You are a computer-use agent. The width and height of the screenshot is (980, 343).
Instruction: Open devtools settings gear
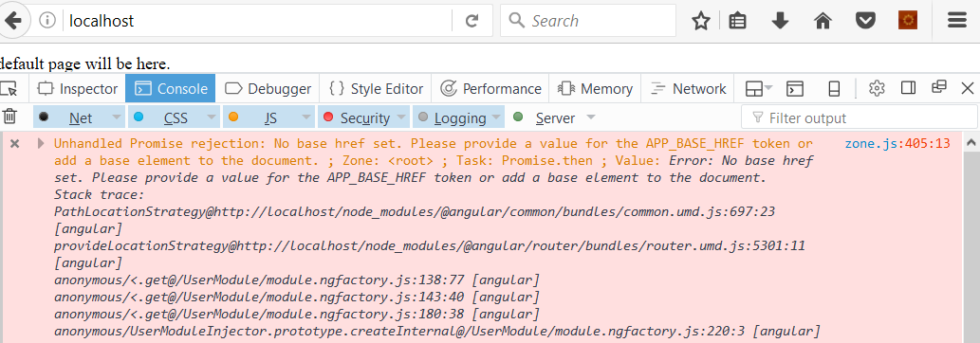click(877, 88)
